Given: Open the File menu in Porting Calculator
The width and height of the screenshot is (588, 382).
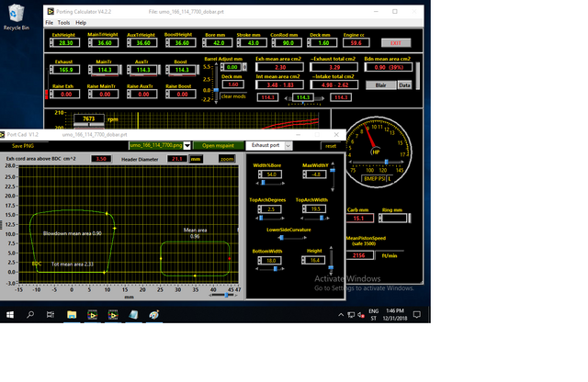Looking at the screenshot, I should (49, 22).
